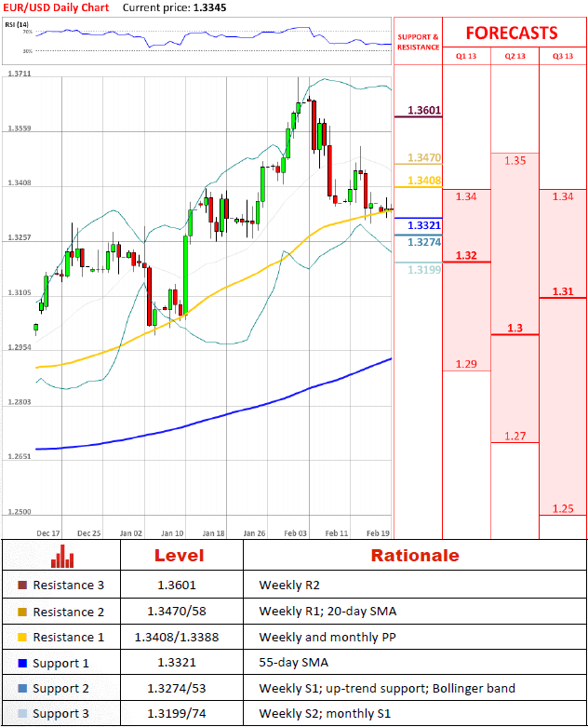588x727 pixels.
Task: Click the Resistance 1 yellow swatch
Action: 22,637
